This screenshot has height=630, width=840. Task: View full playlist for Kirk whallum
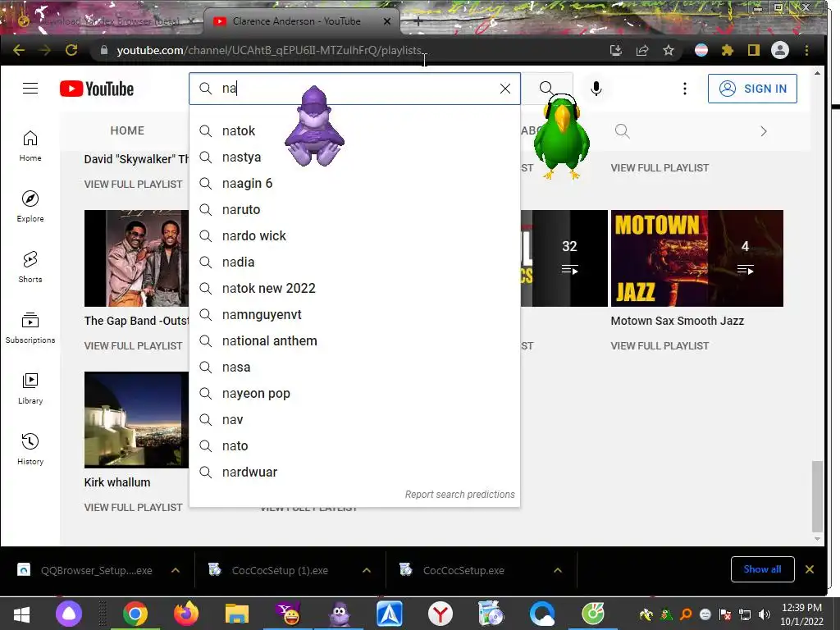(x=133, y=507)
